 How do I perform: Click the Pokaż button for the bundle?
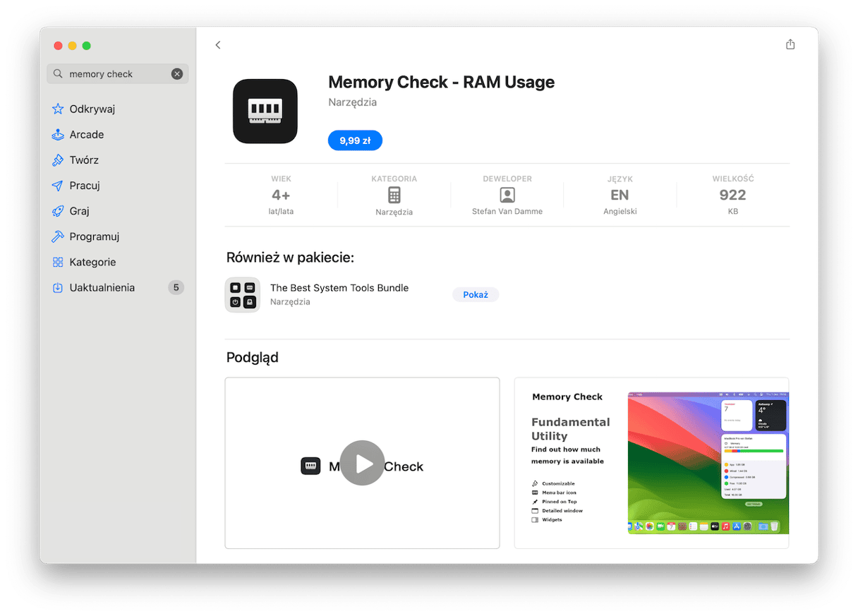[x=476, y=295]
